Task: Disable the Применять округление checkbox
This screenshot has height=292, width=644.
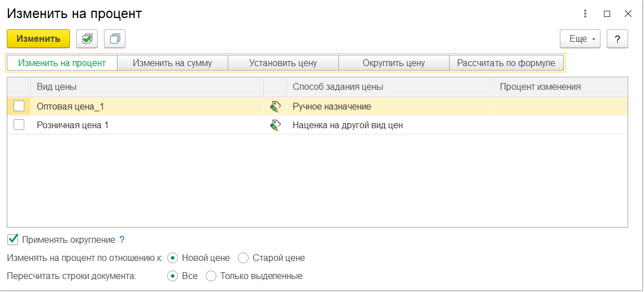Action: 14,239
